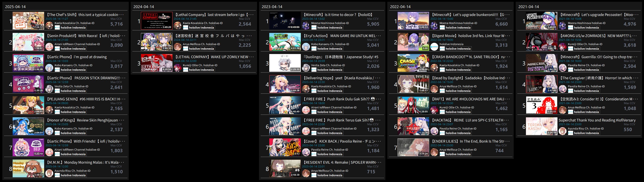The image size is (644, 182).
Task: Click Kureiji Ollie avatar in RAFT HOLOCHAOS row
Action: click(x=434, y=110)
